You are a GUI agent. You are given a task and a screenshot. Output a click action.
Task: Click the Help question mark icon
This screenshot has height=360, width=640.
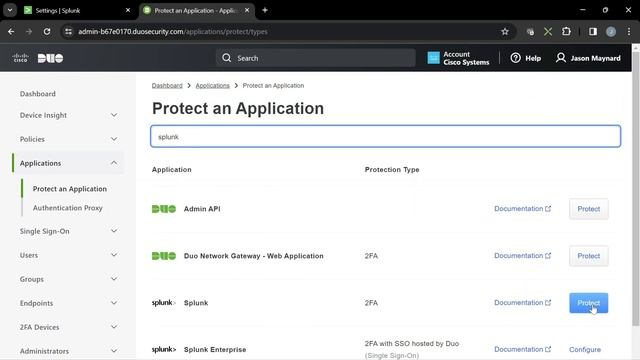point(516,58)
